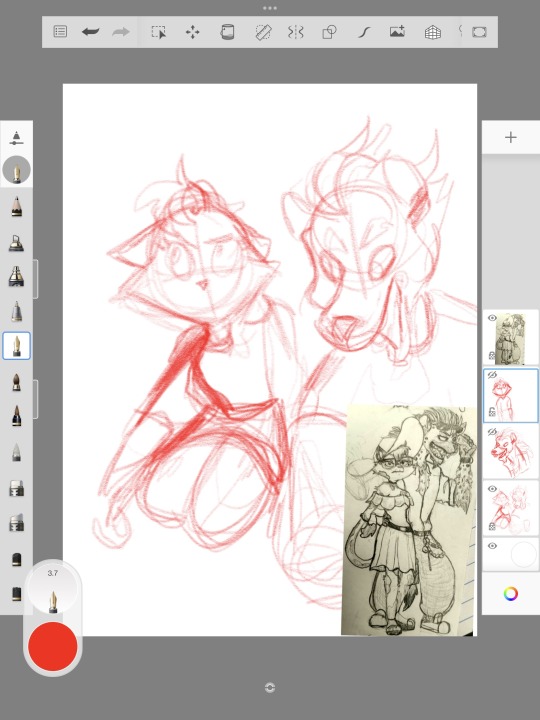The height and width of the screenshot is (720, 540).
Task: Hide the pencil photo reference layer
Action: [x=492, y=318]
